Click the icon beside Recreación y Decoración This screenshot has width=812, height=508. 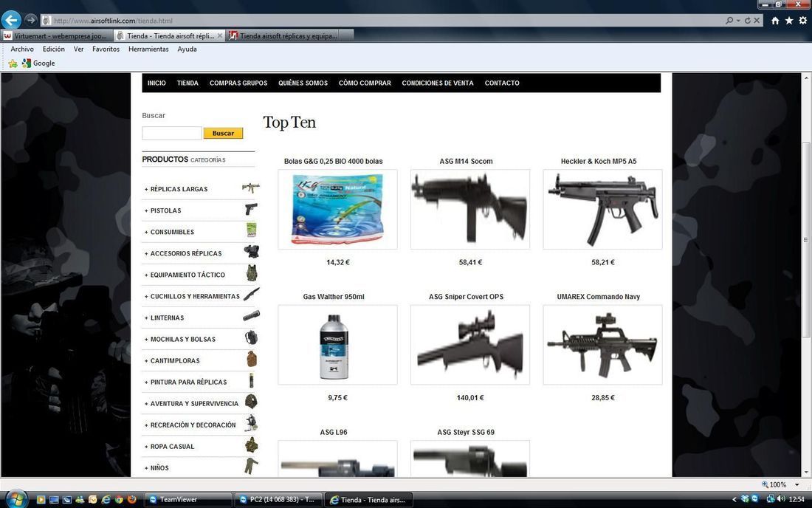click(x=251, y=423)
